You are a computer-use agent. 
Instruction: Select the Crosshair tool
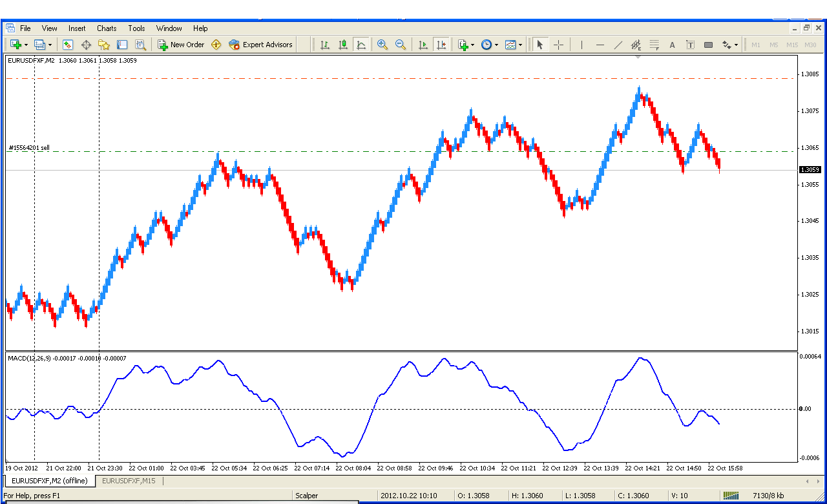(559, 45)
